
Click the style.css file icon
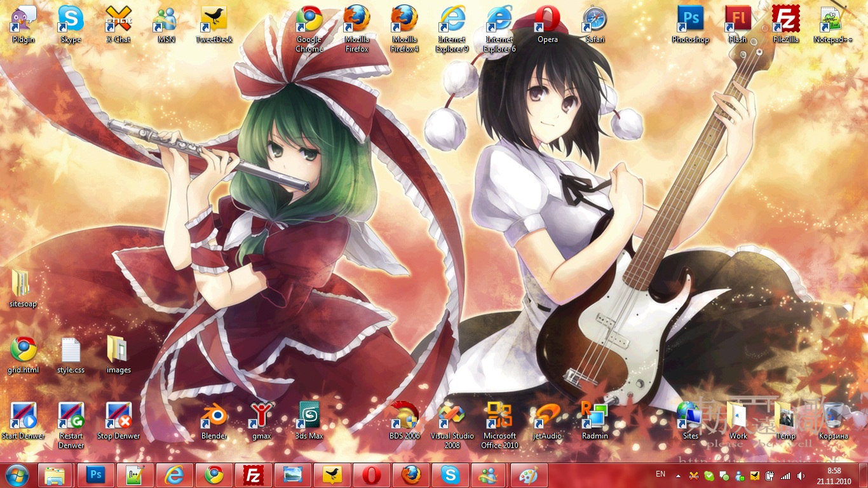click(x=71, y=355)
